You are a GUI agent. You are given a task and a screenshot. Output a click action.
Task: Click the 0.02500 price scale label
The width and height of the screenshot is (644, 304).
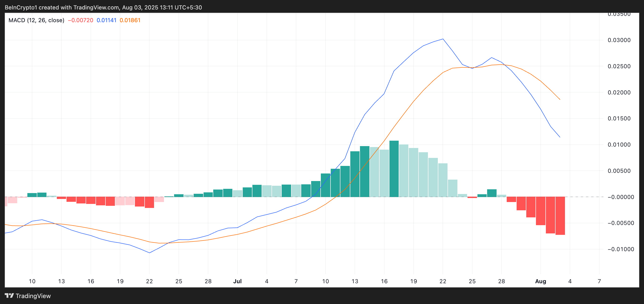coord(619,66)
